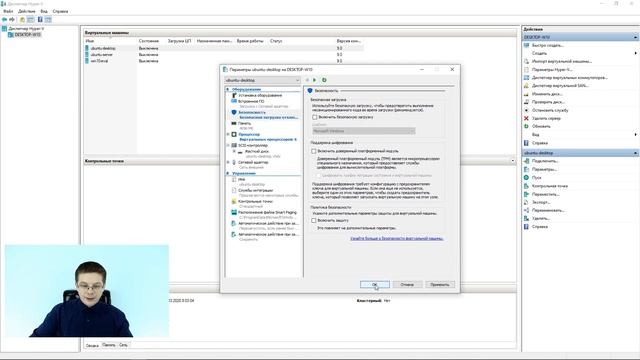This screenshot has height=360, width=640.
Task: Switch to the 'Сеть' tab at bottom
Action: click(123, 345)
